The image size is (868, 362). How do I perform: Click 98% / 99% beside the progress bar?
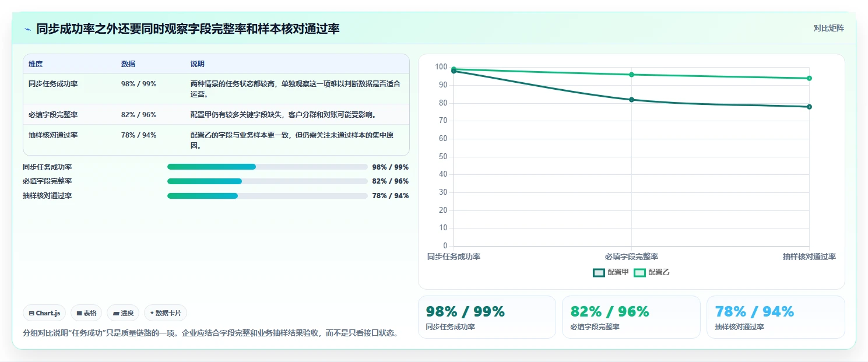391,167
